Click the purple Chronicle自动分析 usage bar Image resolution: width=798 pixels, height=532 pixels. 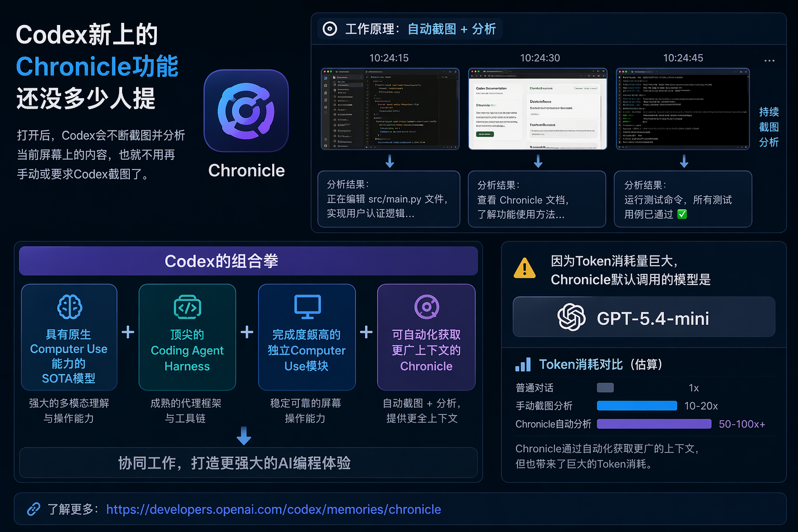tap(654, 424)
